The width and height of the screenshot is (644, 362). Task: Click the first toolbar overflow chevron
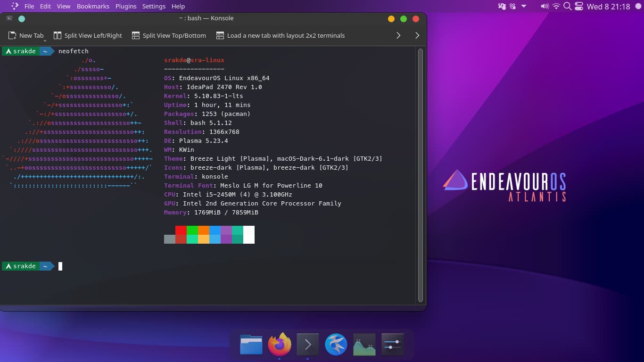(x=398, y=35)
